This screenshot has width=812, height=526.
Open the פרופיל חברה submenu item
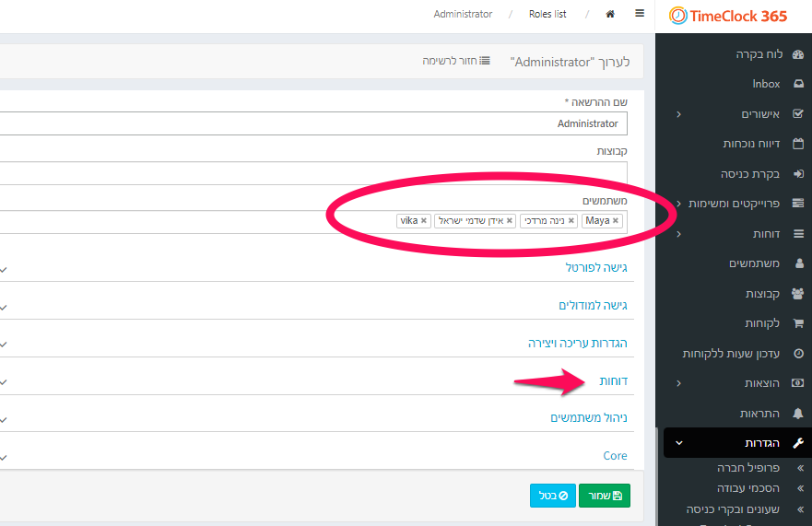[x=747, y=467]
